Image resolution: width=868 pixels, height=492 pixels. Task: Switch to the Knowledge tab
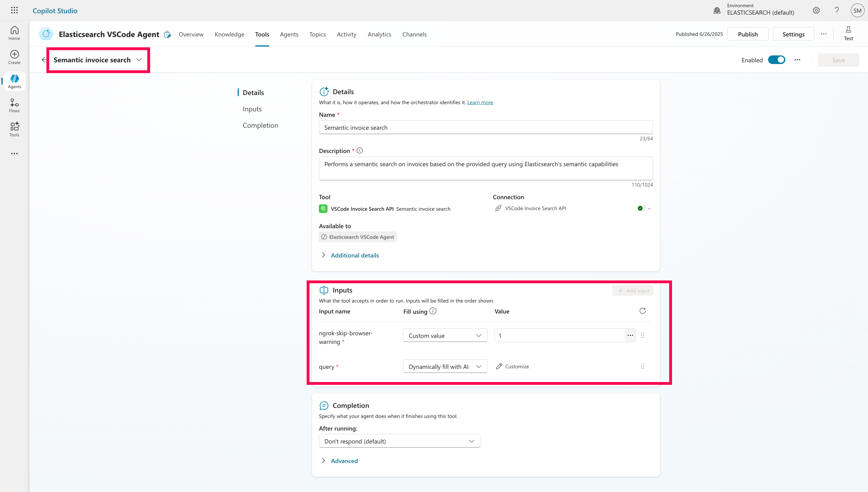229,34
